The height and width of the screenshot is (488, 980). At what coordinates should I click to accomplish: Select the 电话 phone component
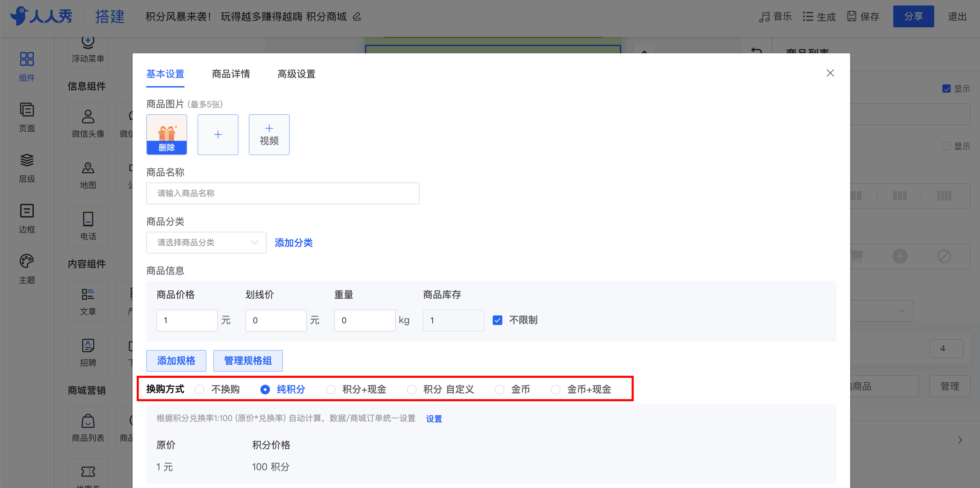[x=88, y=226]
